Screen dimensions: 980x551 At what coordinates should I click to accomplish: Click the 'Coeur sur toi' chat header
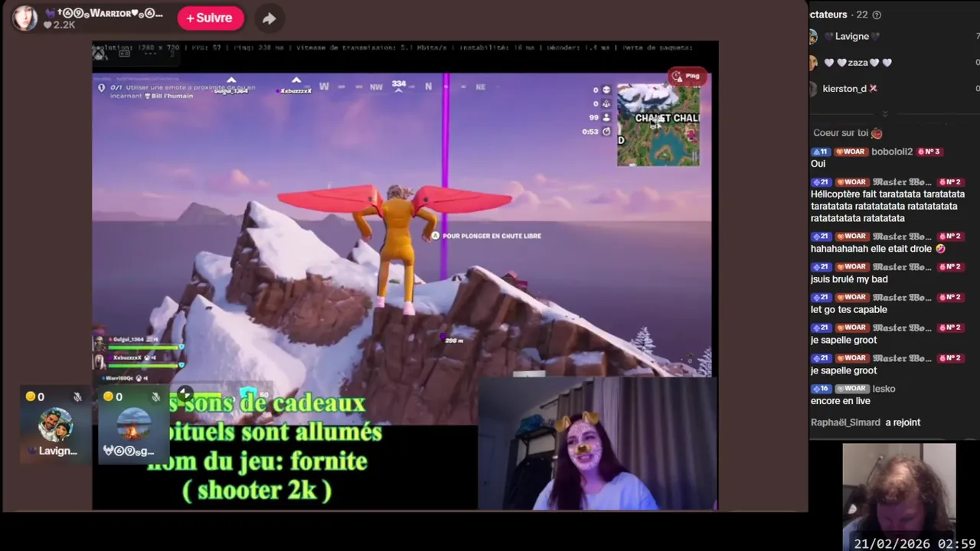pyautogui.click(x=848, y=133)
